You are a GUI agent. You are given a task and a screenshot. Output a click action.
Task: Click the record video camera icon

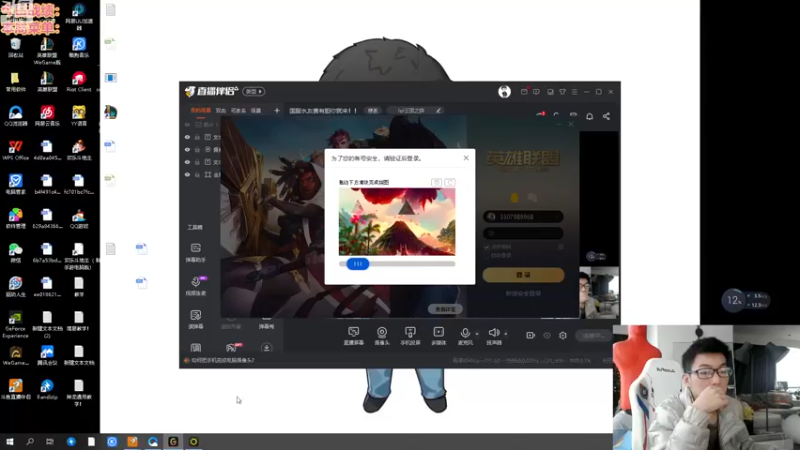(531, 335)
